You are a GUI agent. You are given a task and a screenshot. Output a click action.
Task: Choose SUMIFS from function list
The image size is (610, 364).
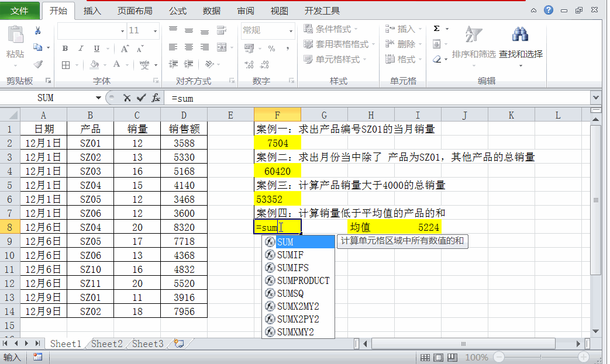[298, 268]
